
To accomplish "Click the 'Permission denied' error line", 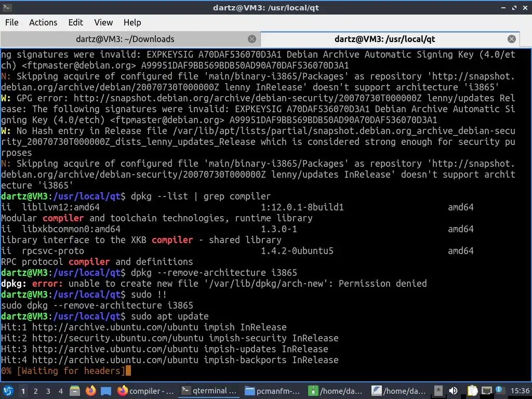I will 214,283.
